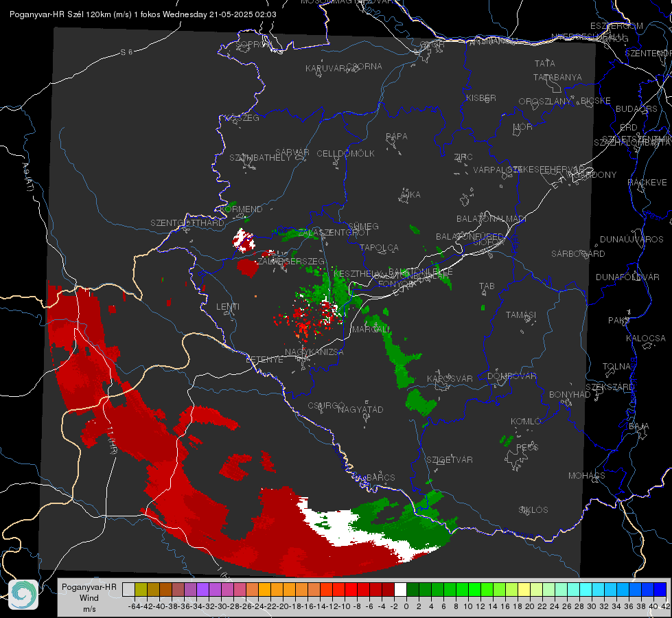Click the ZIRC town label
The image size is (672, 618).
463,157
